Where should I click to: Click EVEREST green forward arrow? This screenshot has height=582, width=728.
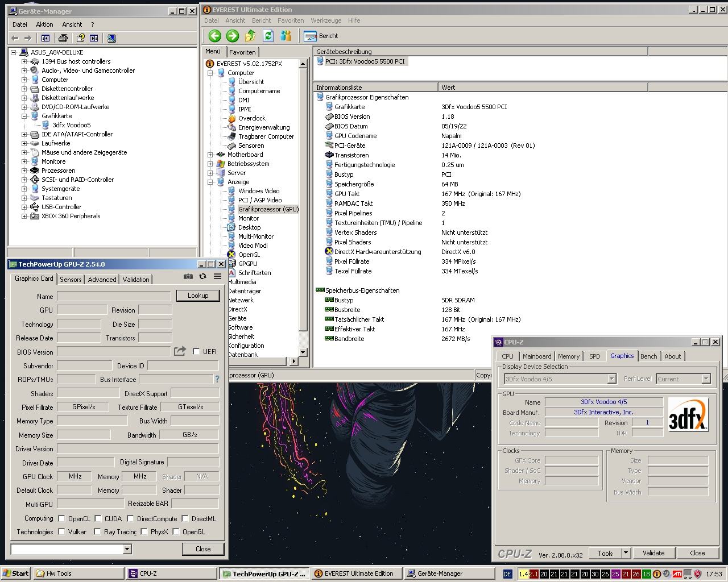(232, 36)
